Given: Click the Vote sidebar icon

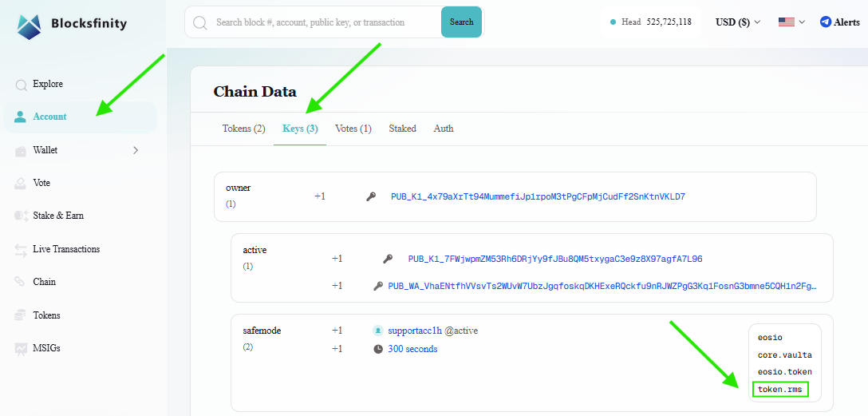Looking at the screenshot, I should click(x=21, y=184).
